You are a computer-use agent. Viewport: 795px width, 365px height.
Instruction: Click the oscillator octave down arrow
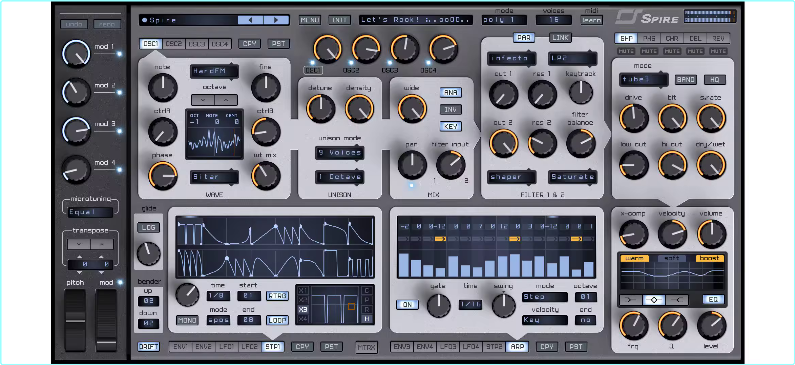203,99
